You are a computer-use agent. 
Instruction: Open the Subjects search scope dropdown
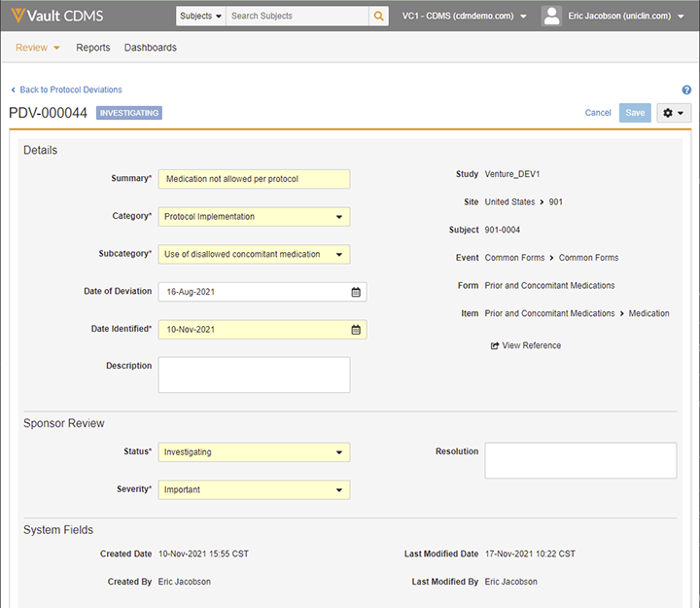(201, 17)
